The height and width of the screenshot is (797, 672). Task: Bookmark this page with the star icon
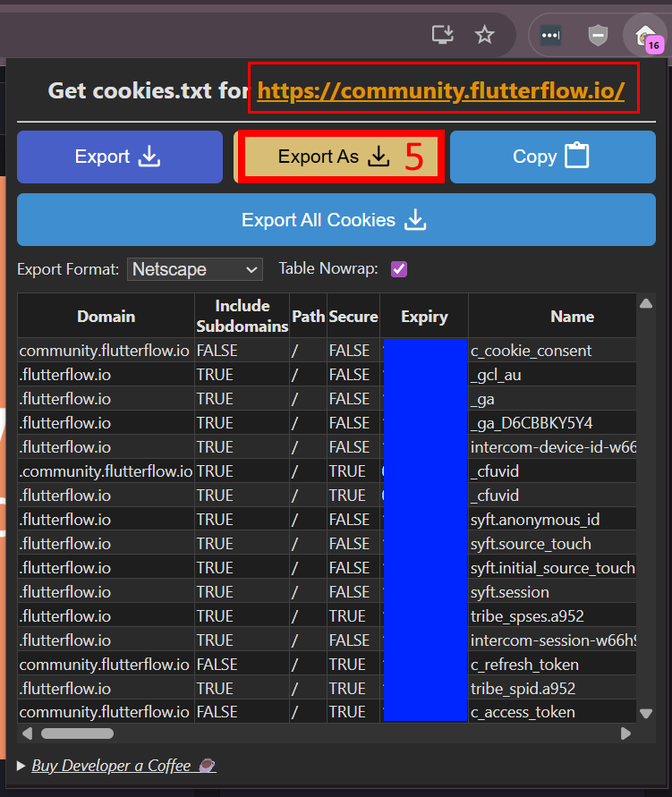[x=484, y=35]
